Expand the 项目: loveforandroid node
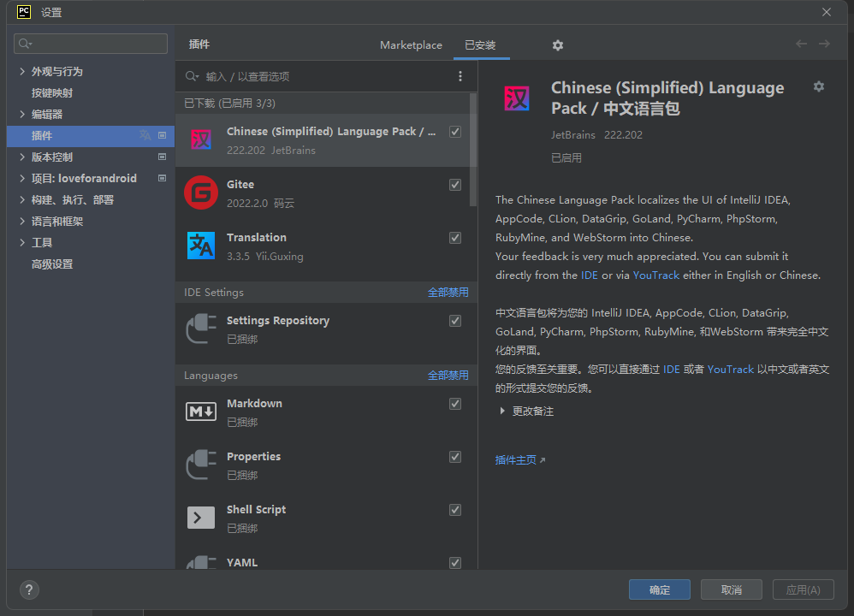This screenshot has width=854, height=616. (x=21, y=178)
